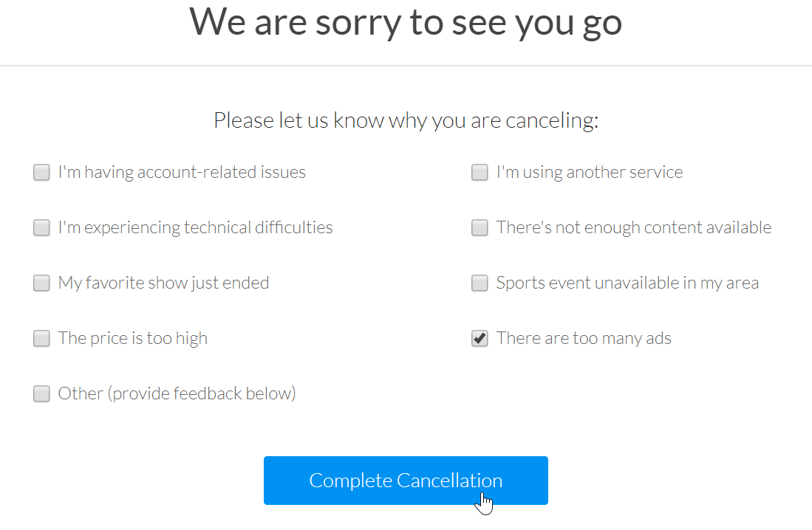Screen dimensions: 812x530
Task: Click the "My favorite show just ended" text
Action: (163, 283)
